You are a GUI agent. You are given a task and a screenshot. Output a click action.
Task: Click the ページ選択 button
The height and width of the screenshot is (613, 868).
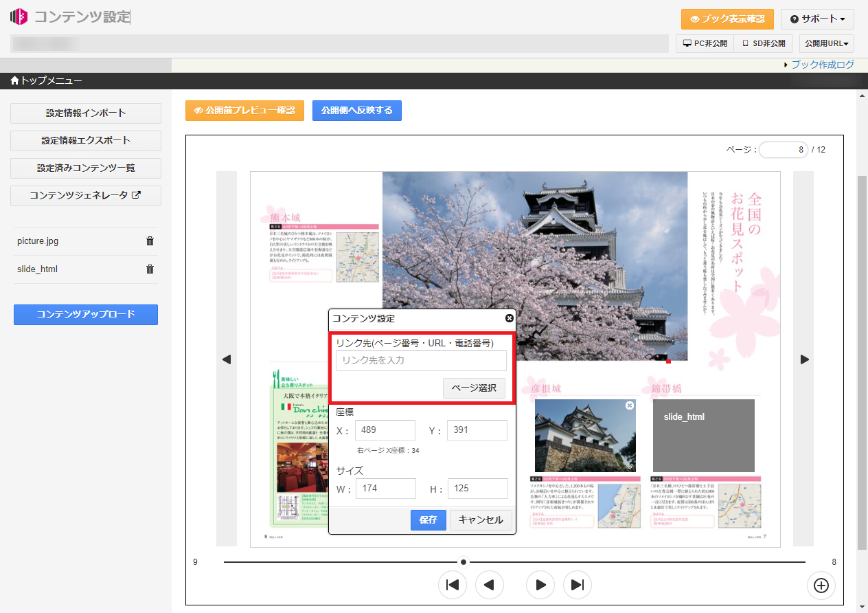474,388
